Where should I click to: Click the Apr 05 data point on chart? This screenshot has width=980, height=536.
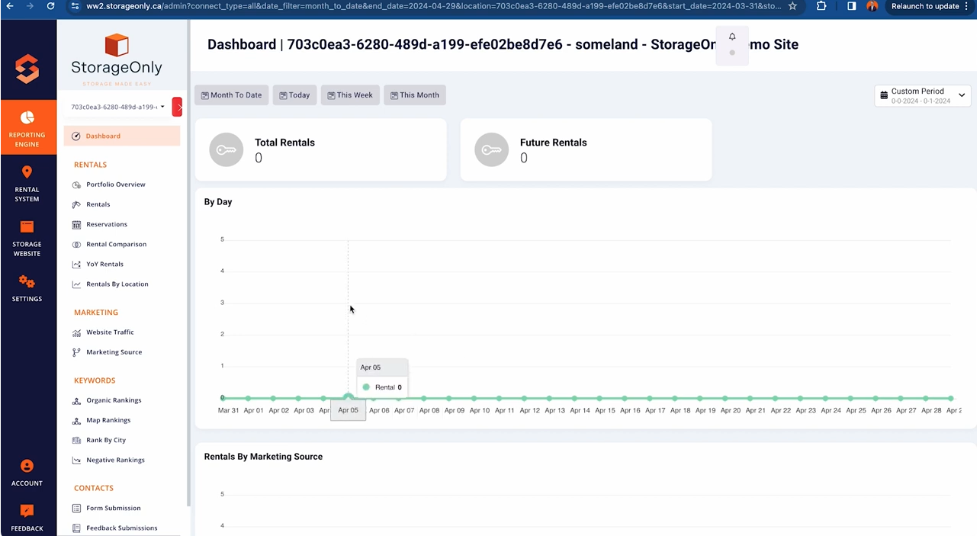click(349, 397)
